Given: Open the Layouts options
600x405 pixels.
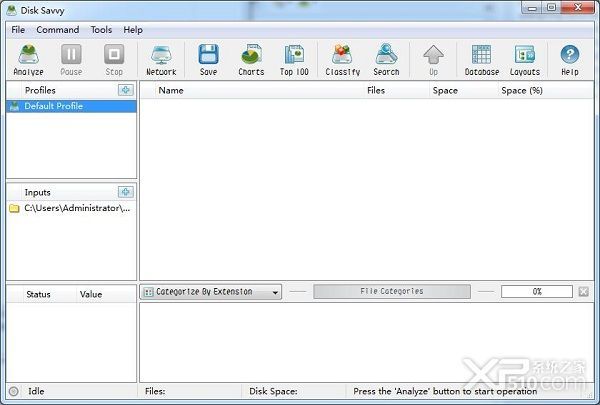Looking at the screenshot, I should (x=525, y=60).
